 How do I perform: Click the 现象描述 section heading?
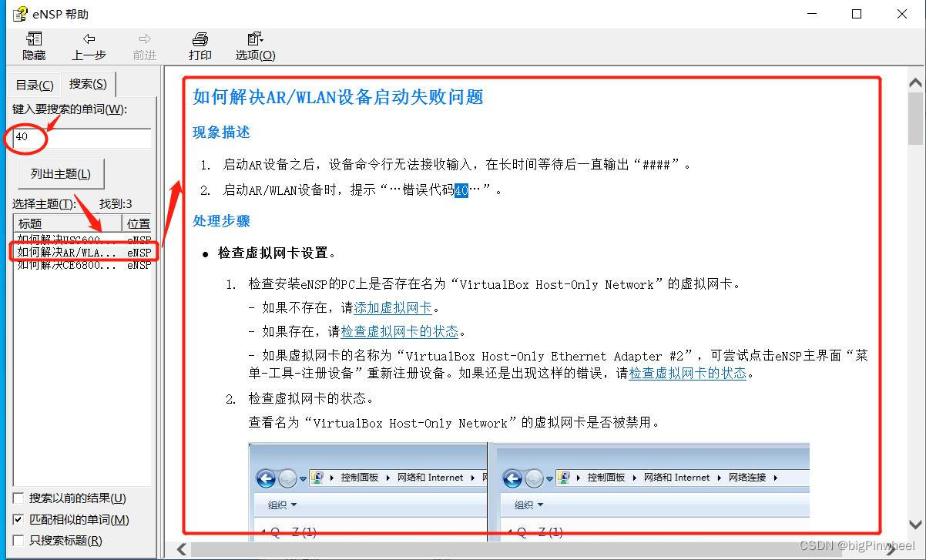pyautogui.click(x=221, y=132)
